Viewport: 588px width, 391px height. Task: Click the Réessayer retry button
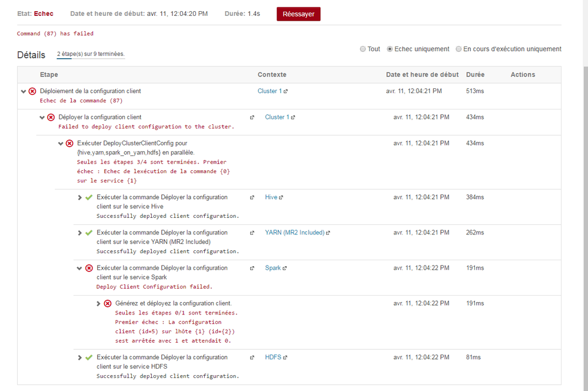coord(298,14)
